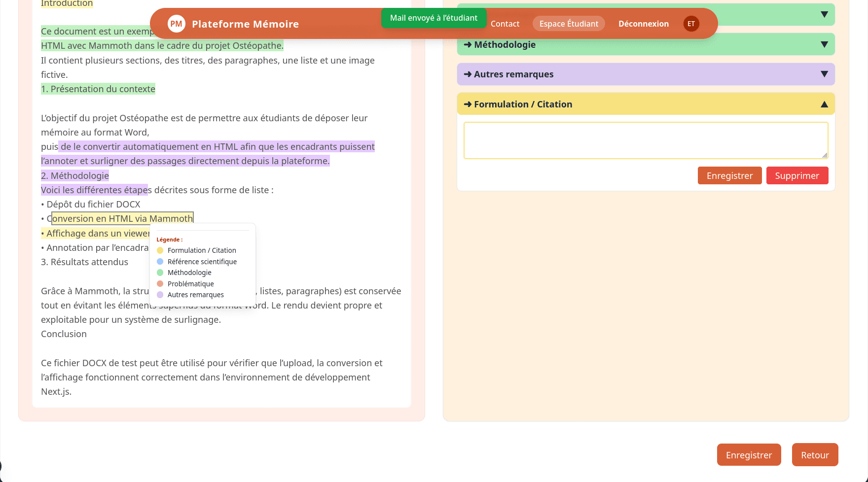Select yellow Formulation / Citation legend swatch
868x482 pixels.
pyautogui.click(x=160, y=250)
